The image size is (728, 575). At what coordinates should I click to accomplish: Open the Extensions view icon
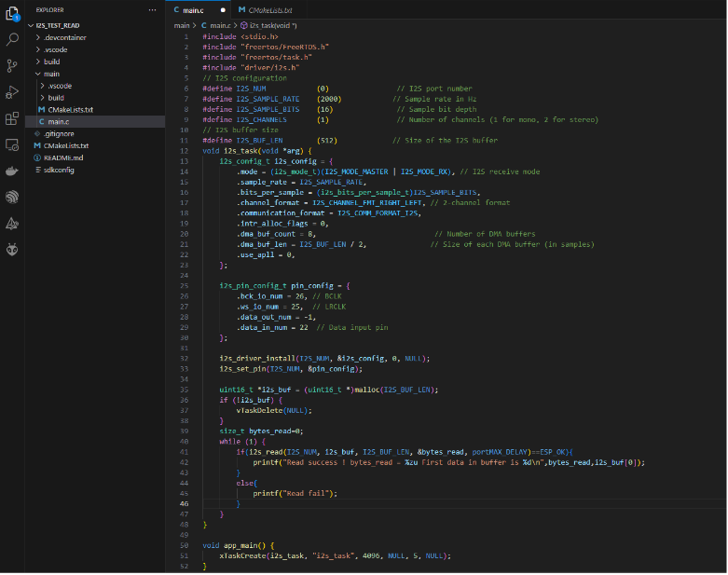coord(12,118)
